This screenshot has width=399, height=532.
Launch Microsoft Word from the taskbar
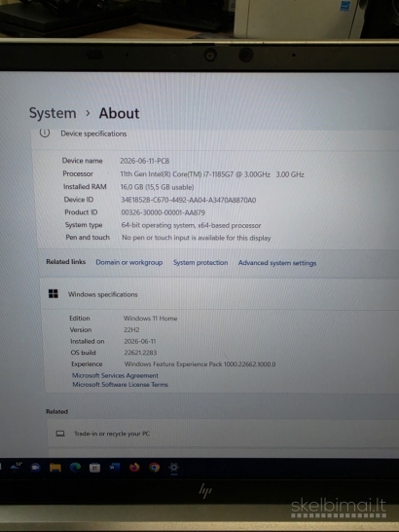(114, 467)
